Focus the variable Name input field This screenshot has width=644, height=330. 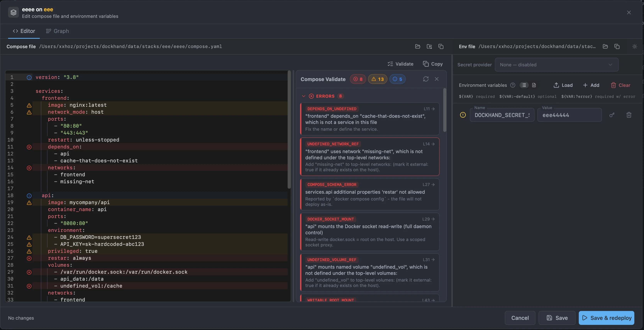502,115
